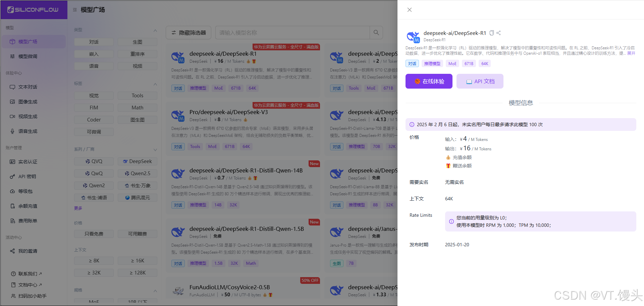
Task: Open API 文档 button
Action: [x=480, y=81]
